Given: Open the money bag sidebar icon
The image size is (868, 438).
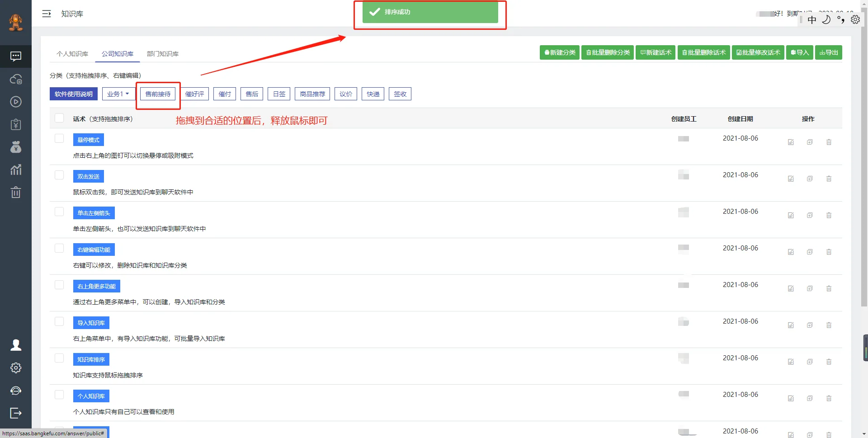Looking at the screenshot, I should (x=16, y=147).
